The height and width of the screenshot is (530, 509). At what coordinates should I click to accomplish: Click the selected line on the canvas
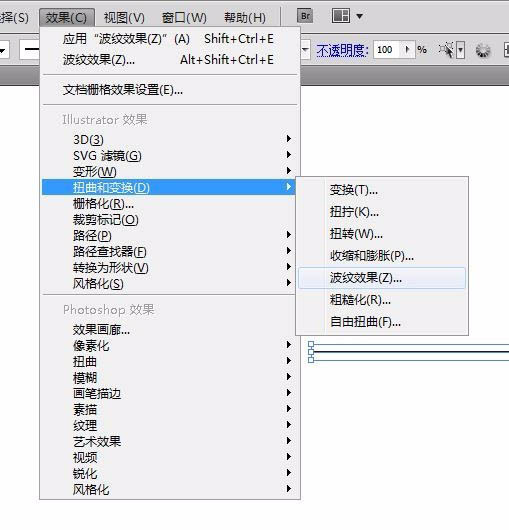tap(410, 352)
